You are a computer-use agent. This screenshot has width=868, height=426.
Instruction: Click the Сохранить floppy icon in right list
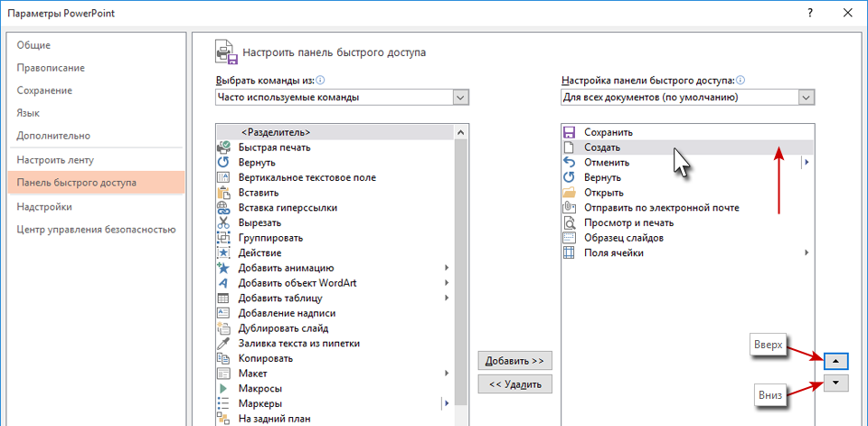(569, 132)
